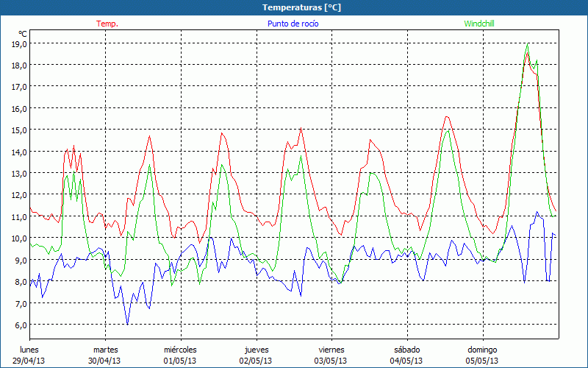Click the highest green Windchill peak near 19

coord(527,46)
